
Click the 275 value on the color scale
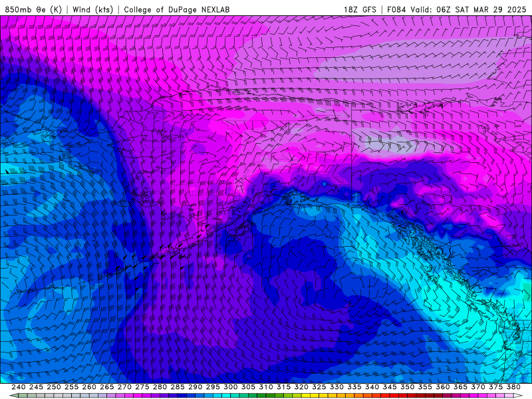pos(142,387)
